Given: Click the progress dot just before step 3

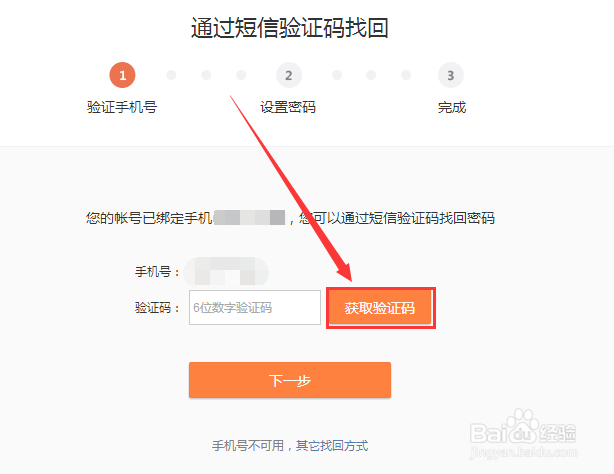Looking at the screenshot, I should click(406, 75).
